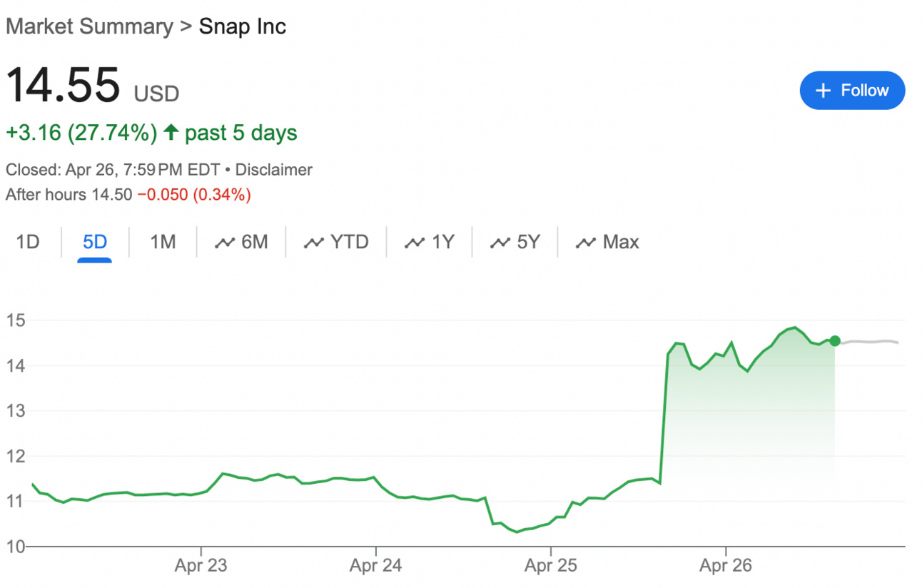
Task: Click the 5Y trend line icon
Action: click(500, 243)
